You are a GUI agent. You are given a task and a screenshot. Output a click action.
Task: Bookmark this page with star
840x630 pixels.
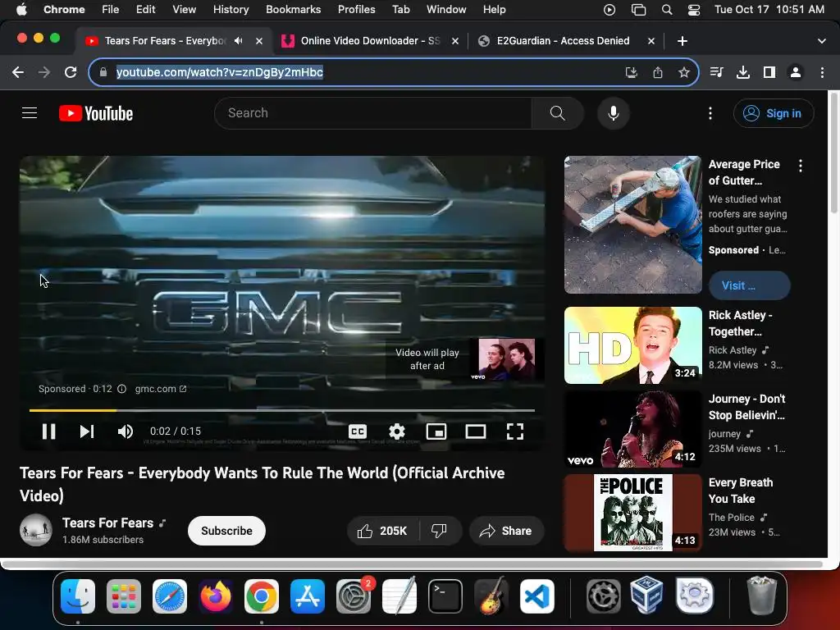coord(683,72)
